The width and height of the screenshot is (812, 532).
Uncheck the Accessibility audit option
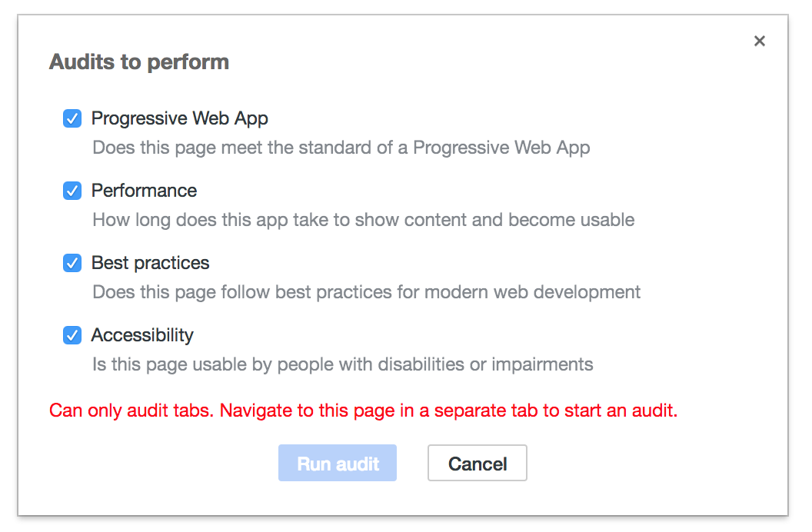[72, 335]
